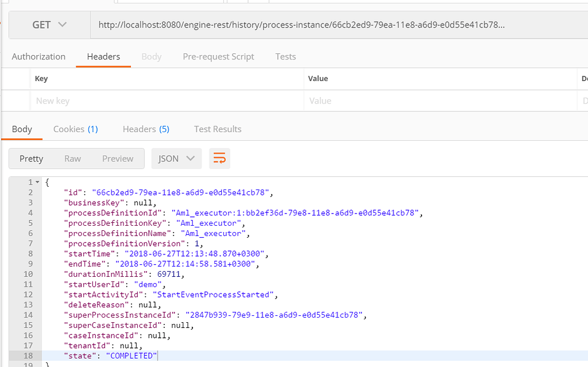588x367 pixels.
Task: Check the Test Results tab
Action: (x=218, y=129)
